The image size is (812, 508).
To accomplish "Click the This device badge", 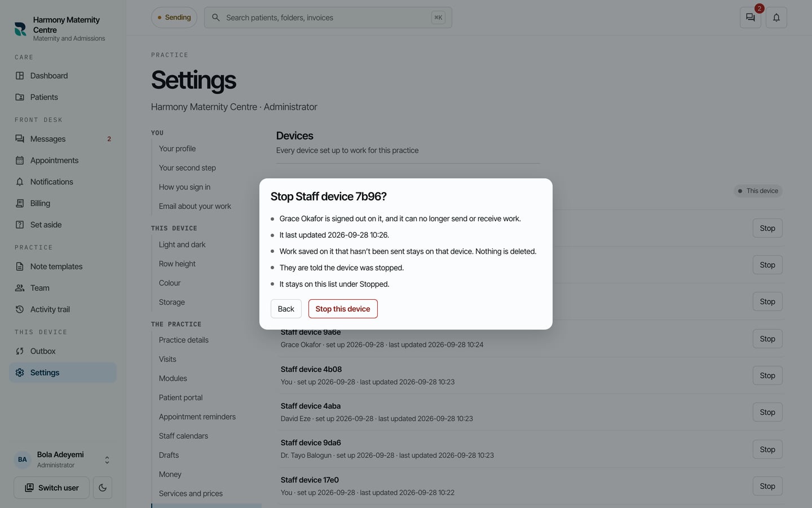I will pos(758,191).
